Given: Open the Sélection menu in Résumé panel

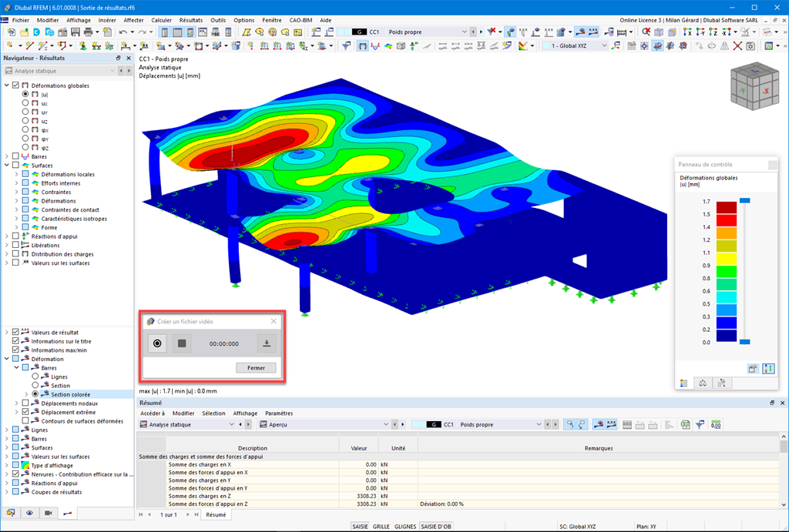Looking at the screenshot, I should 213,413.
